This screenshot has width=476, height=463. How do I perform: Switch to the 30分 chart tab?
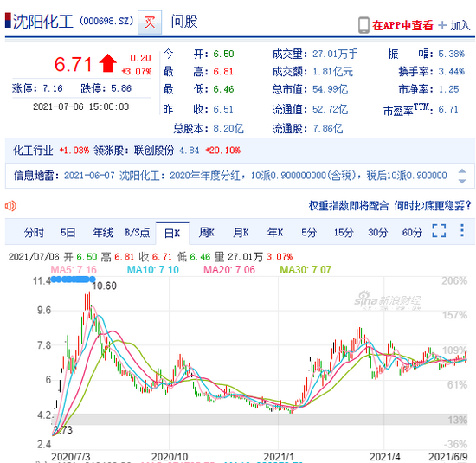pos(378,233)
